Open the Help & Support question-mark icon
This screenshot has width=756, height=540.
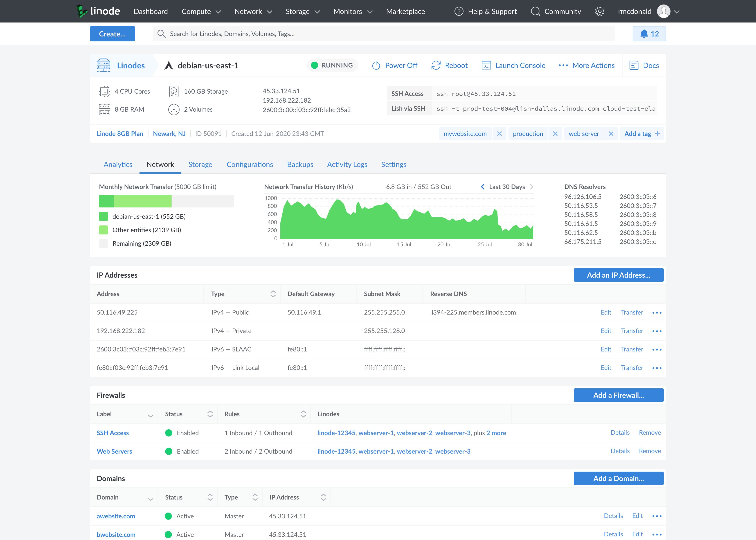[459, 11]
